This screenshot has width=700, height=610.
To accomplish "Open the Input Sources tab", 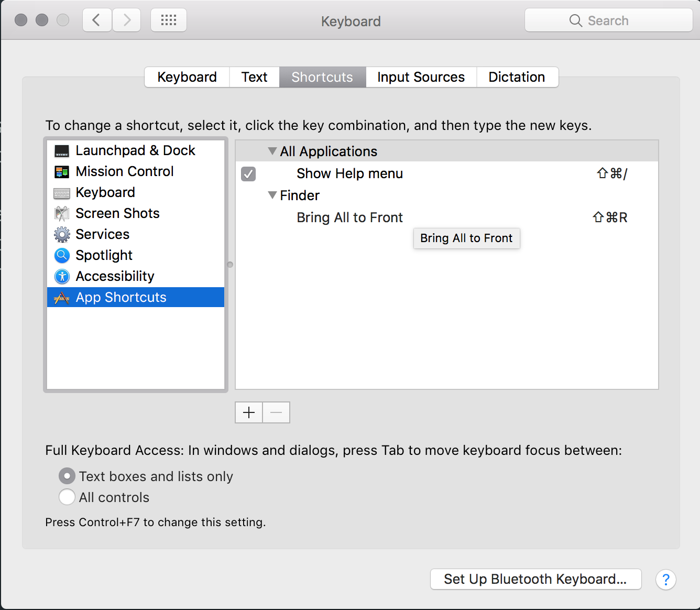I will [421, 77].
